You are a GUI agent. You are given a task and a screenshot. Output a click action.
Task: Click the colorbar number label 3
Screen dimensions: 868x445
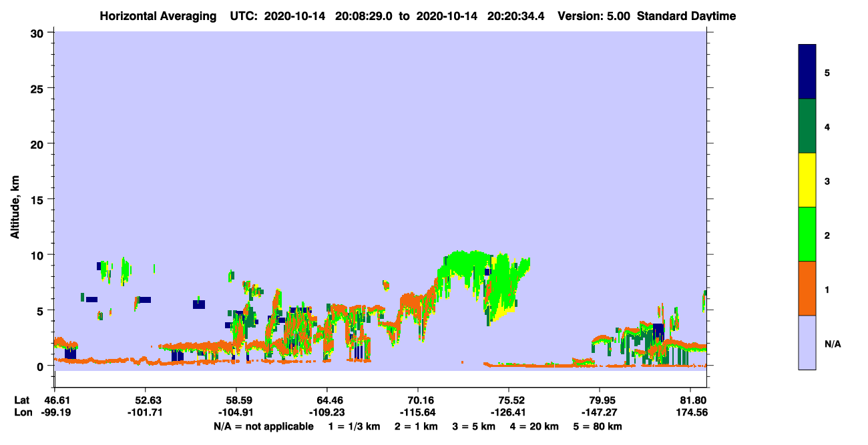[x=827, y=181]
